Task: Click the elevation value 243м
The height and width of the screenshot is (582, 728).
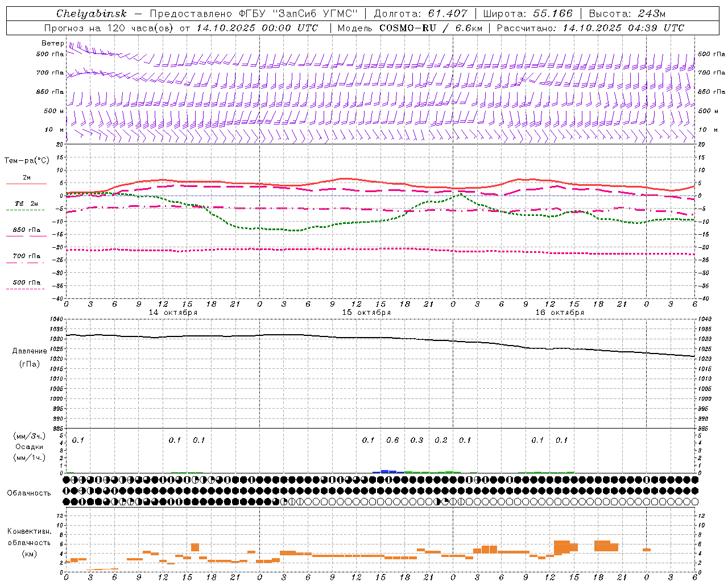Action: tap(652, 13)
